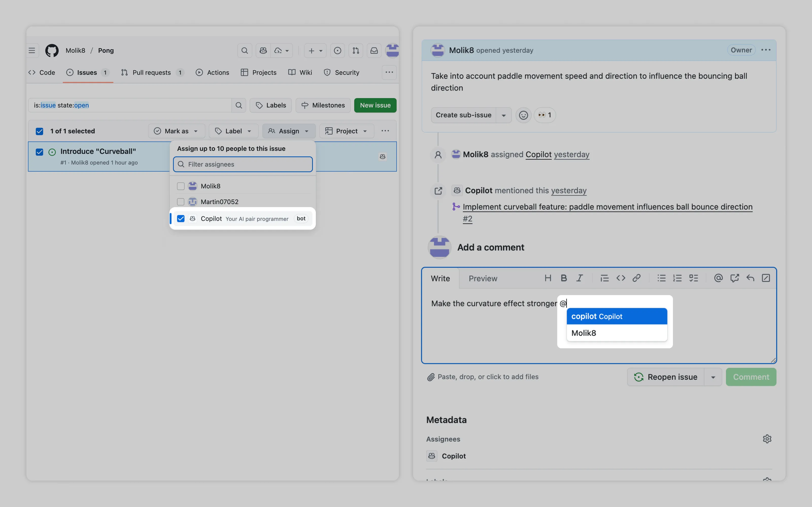
Task: Add a task list via toolbar icon
Action: pyautogui.click(x=693, y=278)
